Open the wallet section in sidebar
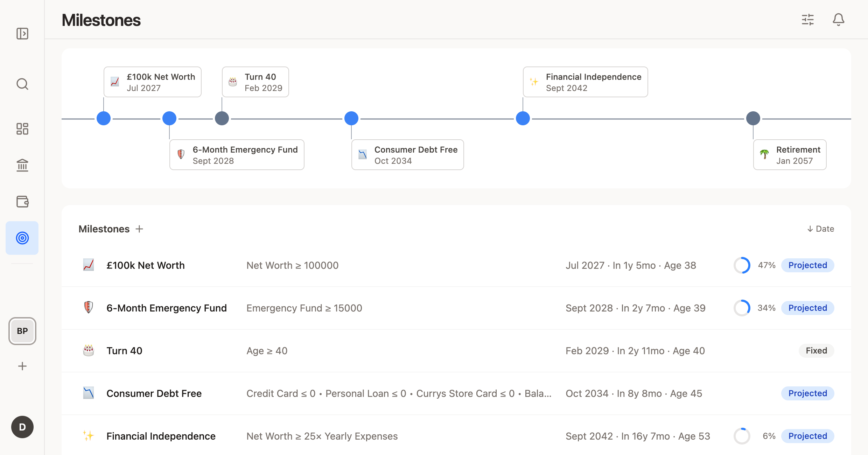The image size is (868, 455). 22,202
